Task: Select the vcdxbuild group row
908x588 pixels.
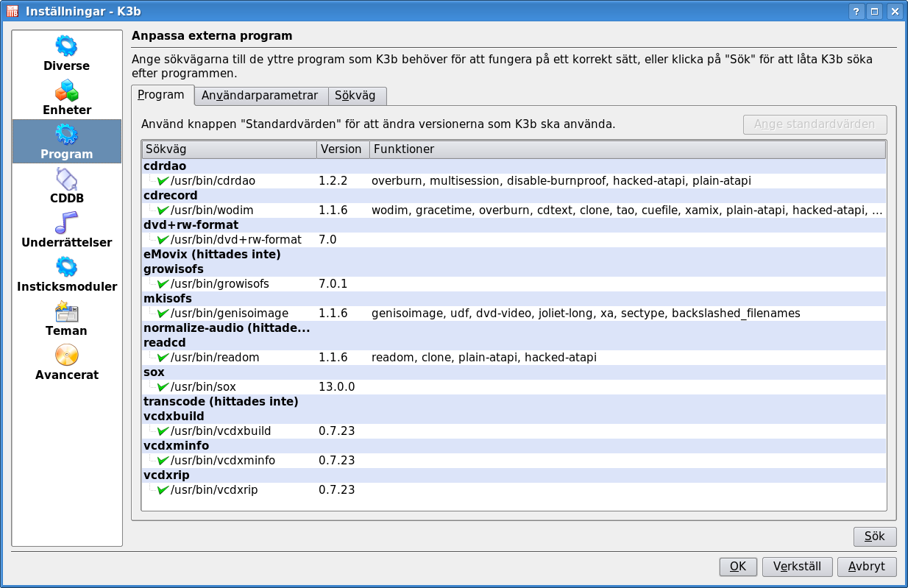Action: (x=514, y=416)
